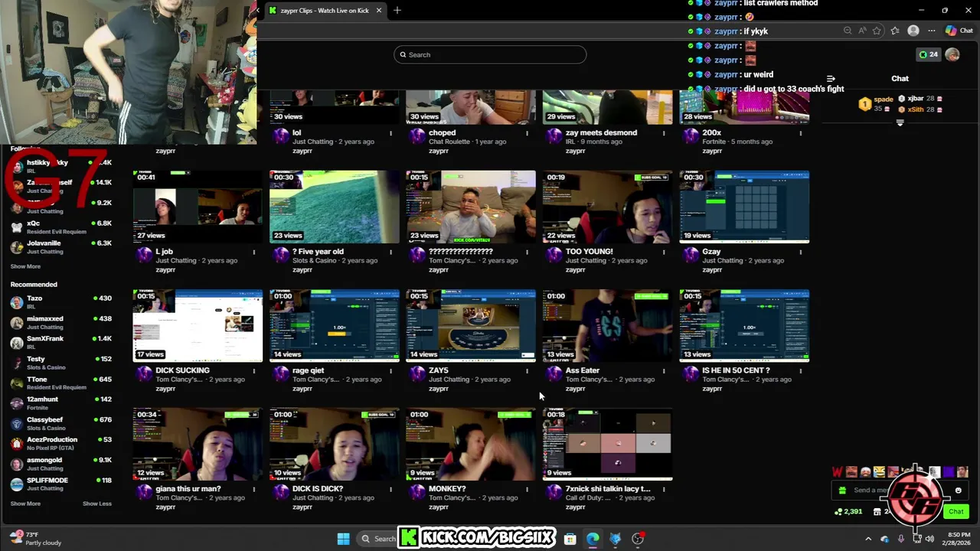Open the emoji picker in chat input
980x551 pixels.
(x=958, y=491)
